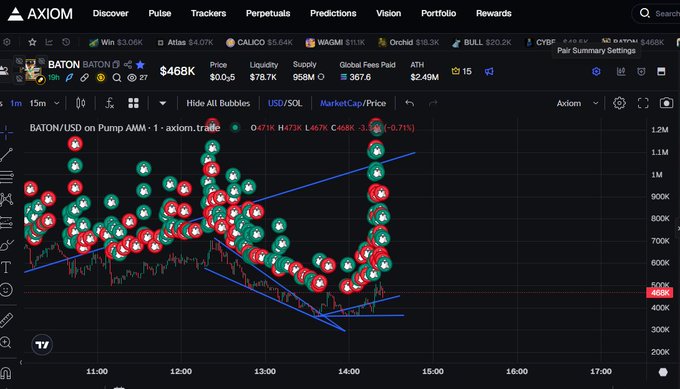Open the Axiom dropdown
This screenshot has height=389, width=680.
click(577, 103)
